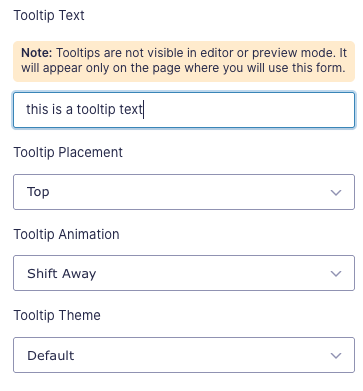Viewport: 363px width, 391px height.
Task: Focus the tooltip text input field
Action: 184,110
